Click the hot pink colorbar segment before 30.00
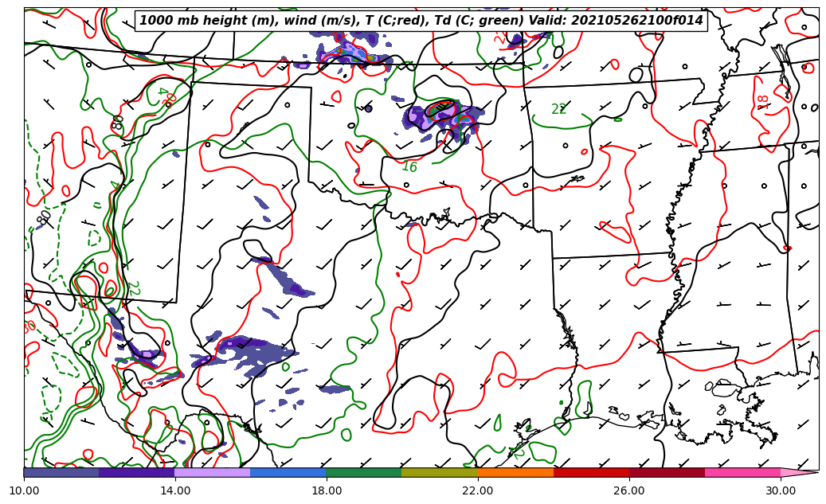 (743, 472)
